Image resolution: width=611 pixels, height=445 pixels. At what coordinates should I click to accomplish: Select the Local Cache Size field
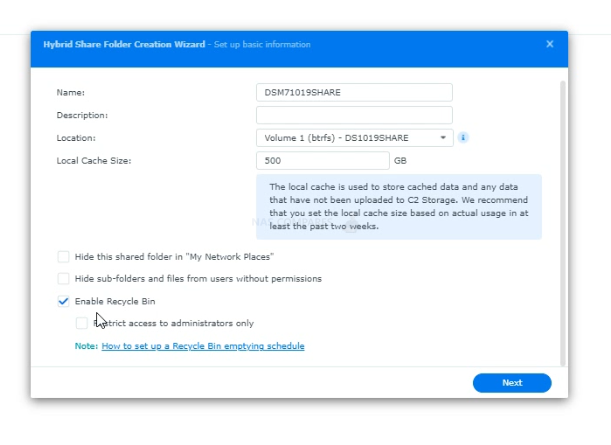pos(323,161)
